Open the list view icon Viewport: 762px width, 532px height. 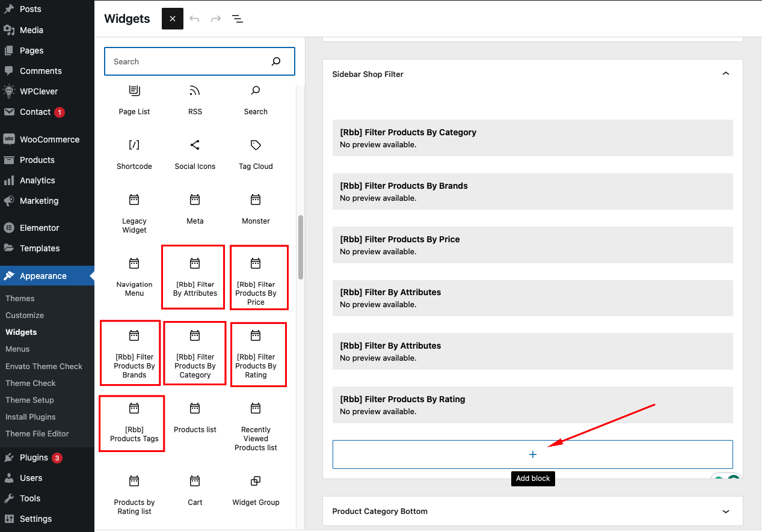(238, 19)
